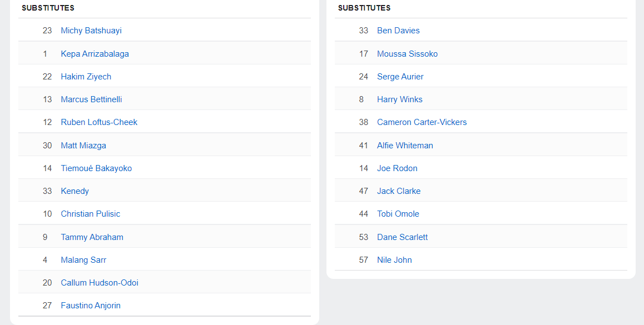Image resolution: width=644 pixels, height=325 pixels.
Task: Select Alfie Whiteman from the list
Action: pyautogui.click(x=405, y=145)
